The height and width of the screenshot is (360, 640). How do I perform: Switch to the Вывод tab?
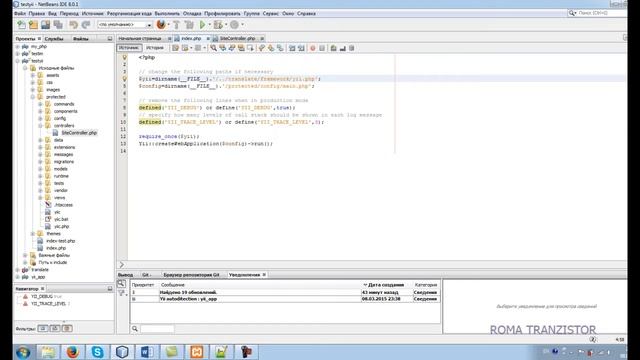tap(125, 275)
